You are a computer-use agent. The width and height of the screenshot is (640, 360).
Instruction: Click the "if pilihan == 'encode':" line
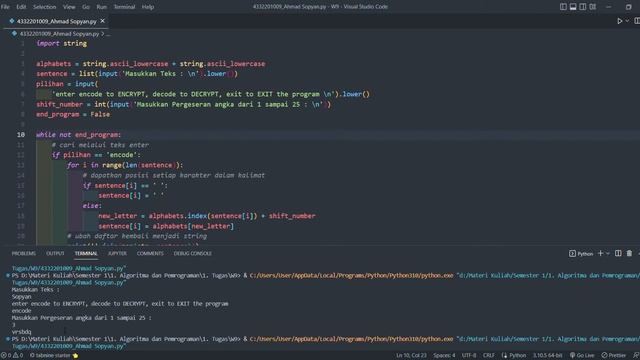click(96, 155)
